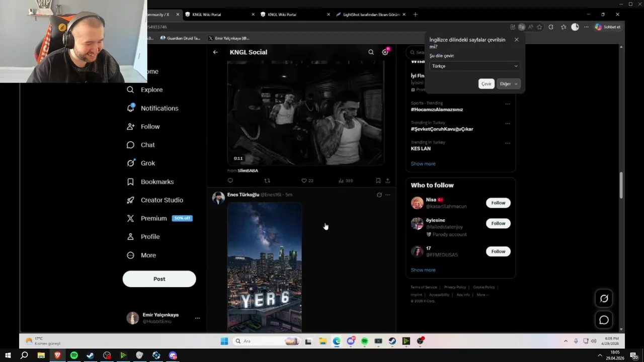The width and height of the screenshot is (644, 362).
Task: Open the Türkçe language dropdown
Action: [x=474, y=66]
